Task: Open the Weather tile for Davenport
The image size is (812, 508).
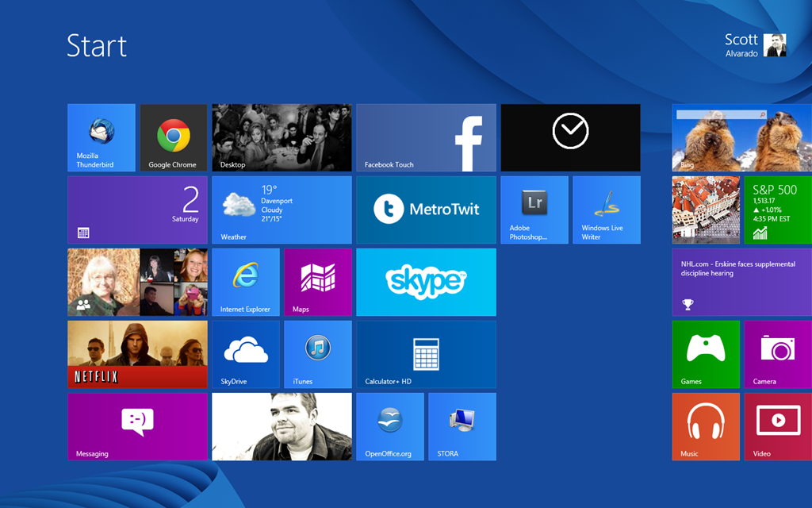Action: click(x=282, y=210)
